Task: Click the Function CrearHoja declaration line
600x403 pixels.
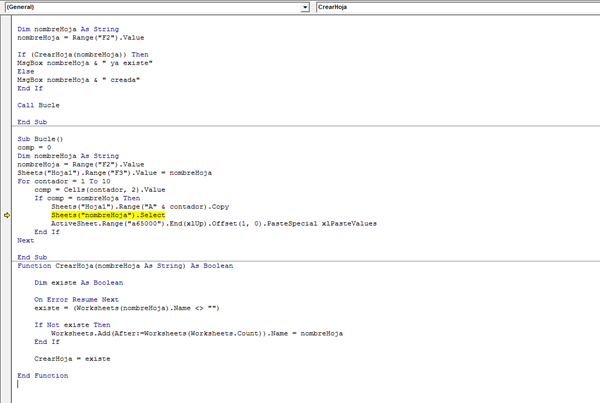Action: coord(125,266)
